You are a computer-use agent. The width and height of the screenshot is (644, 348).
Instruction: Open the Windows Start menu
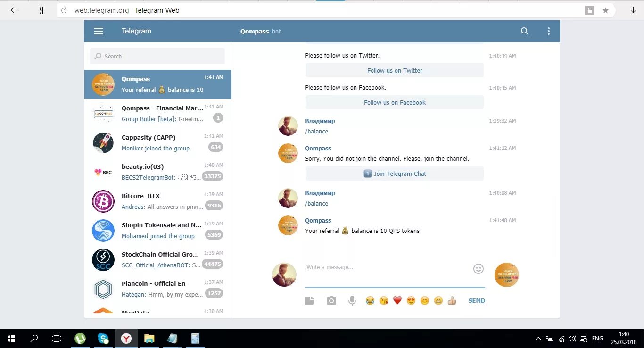[x=11, y=339]
